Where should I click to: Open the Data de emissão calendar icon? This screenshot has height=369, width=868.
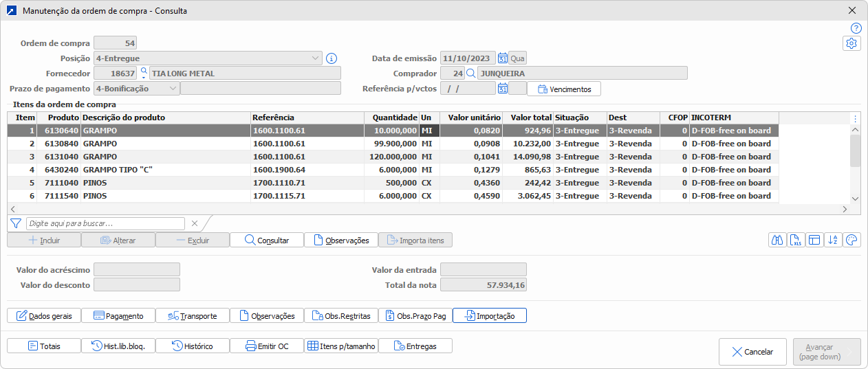502,58
